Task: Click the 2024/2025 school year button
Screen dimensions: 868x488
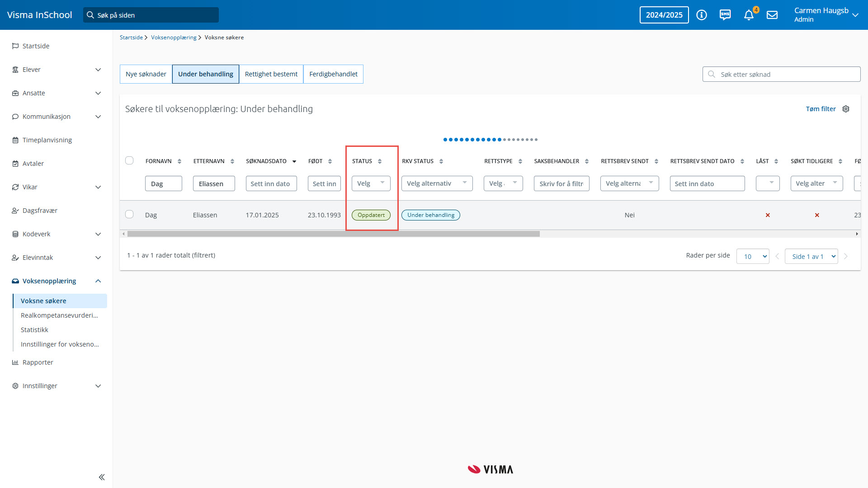Action: click(664, 15)
